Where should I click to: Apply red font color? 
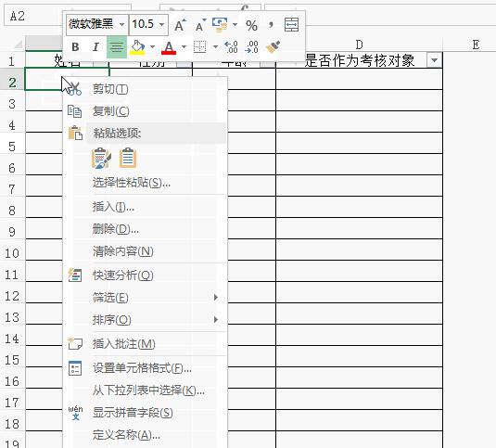[x=169, y=47]
